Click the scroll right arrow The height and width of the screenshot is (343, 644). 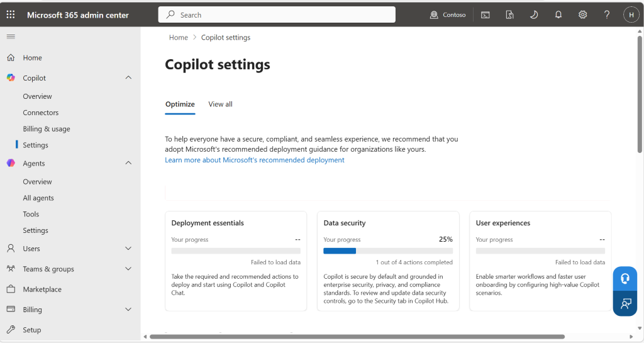point(631,337)
